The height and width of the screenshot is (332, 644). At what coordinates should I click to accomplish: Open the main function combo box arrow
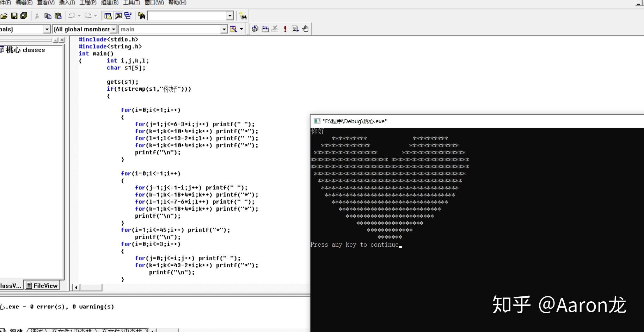224,29
